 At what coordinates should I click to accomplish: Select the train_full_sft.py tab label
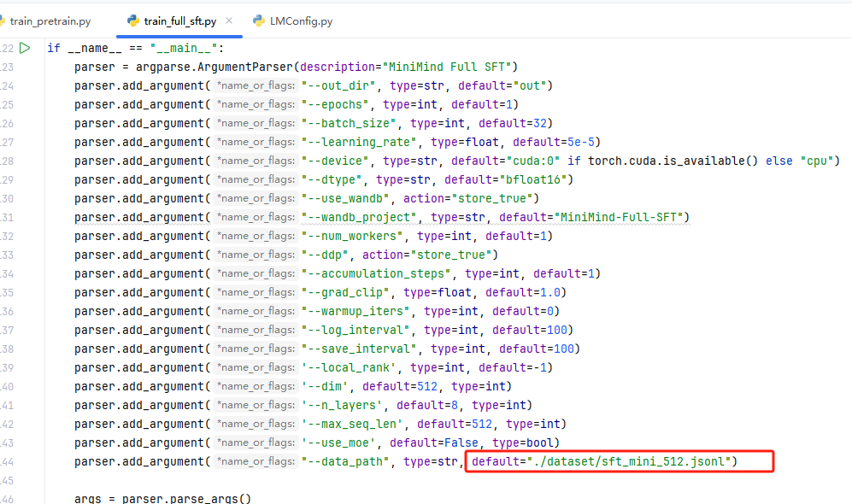coord(180,21)
